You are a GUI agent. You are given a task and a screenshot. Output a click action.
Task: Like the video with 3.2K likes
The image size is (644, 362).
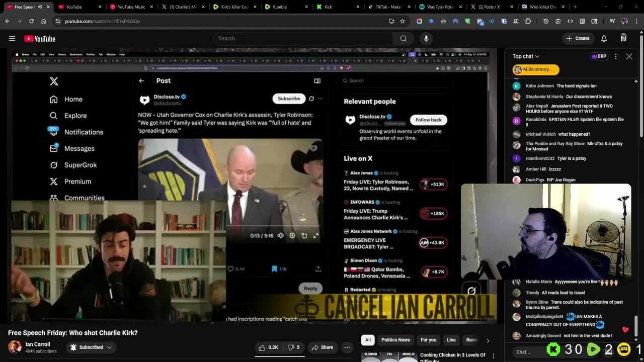(x=268, y=347)
